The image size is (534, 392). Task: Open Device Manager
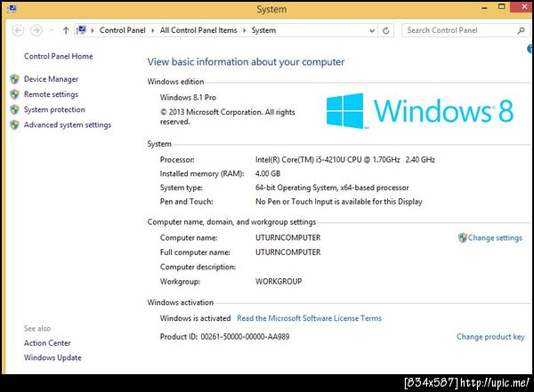click(51, 79)
